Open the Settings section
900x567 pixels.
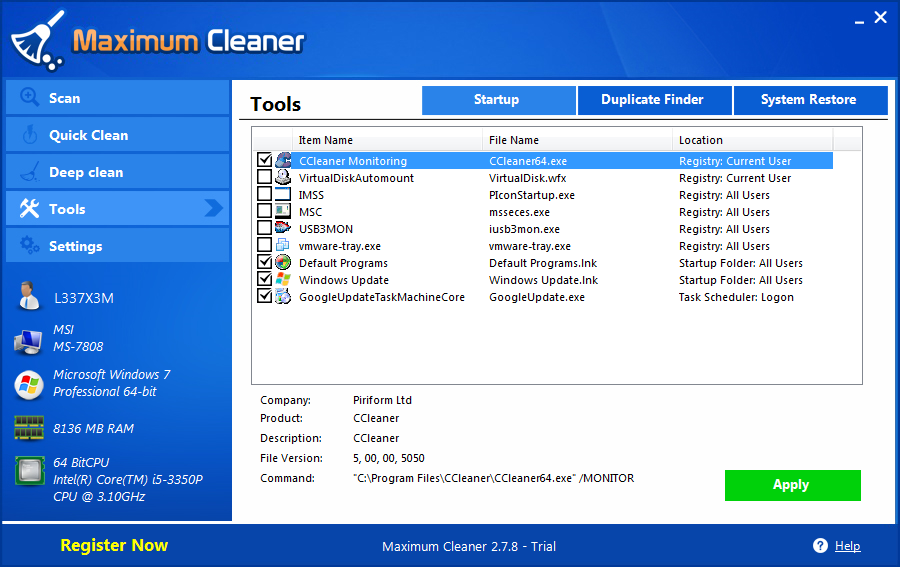click(x=117, y=245)
